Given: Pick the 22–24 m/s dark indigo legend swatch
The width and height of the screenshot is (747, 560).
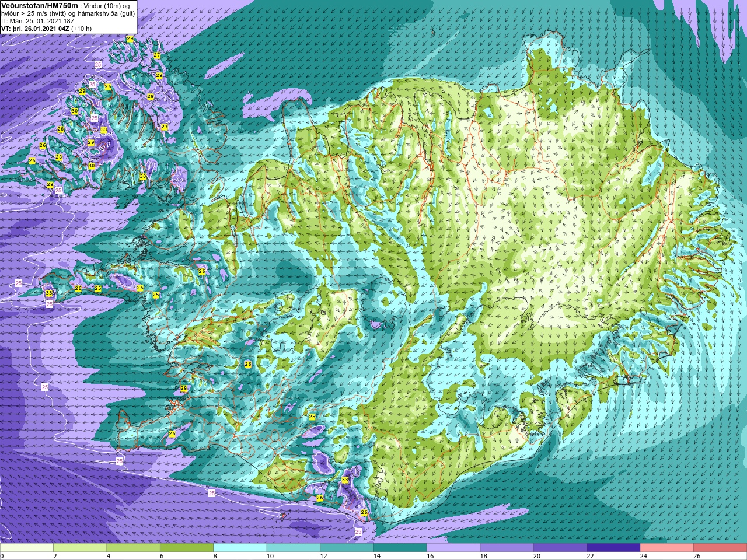Looking at the screenshot, I should [613, 548].
